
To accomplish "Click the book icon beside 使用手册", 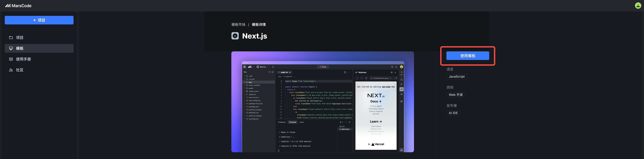I will tap(11, 59).
